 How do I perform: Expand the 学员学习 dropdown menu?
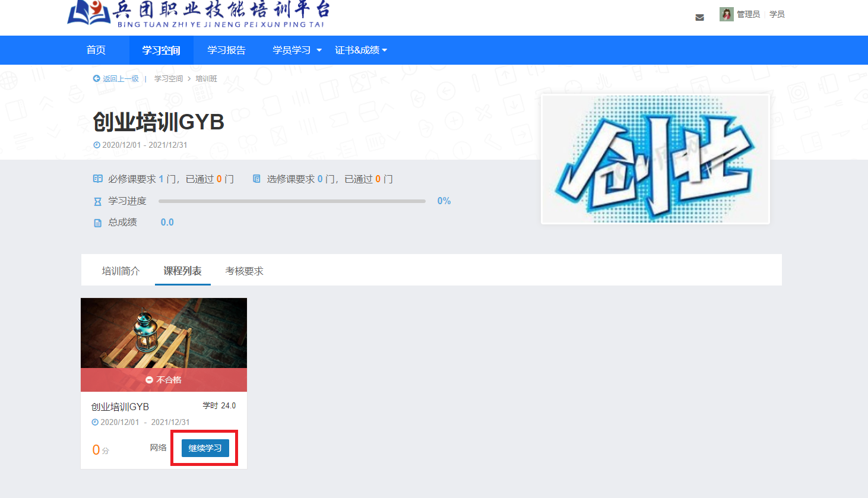[x=297, y=50]
